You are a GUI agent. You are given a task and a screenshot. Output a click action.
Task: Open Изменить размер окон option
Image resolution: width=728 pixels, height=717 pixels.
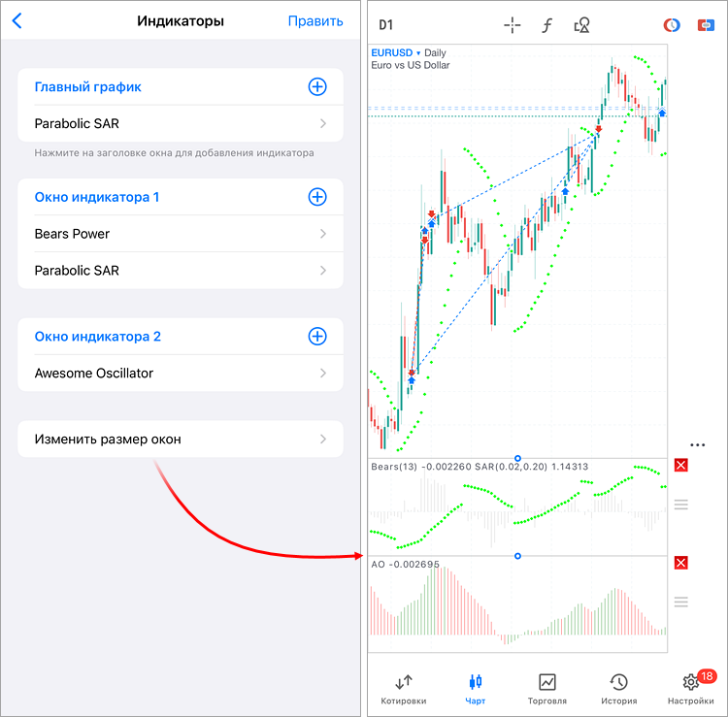(x=181, y=439)
